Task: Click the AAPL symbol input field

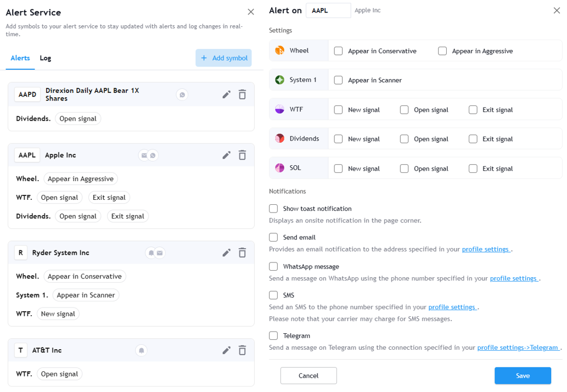Action: 328,10
